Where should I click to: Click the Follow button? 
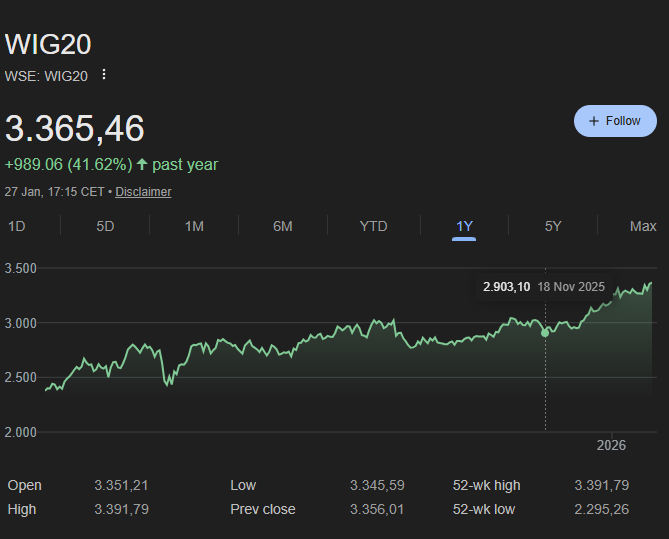point(615,121)
